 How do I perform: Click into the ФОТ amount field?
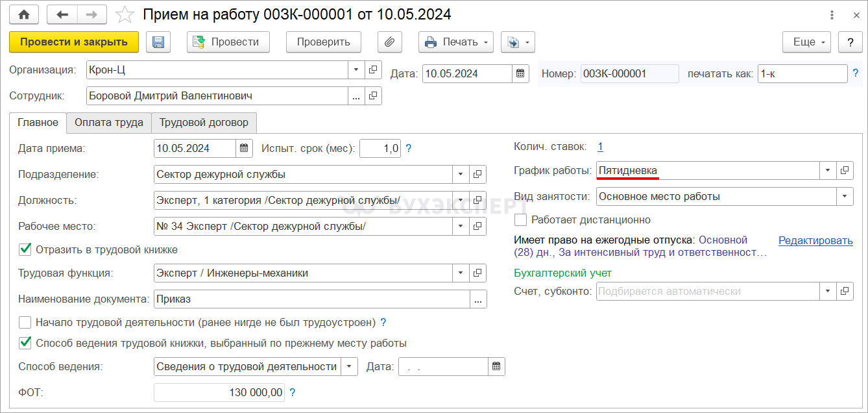point(220,392)
